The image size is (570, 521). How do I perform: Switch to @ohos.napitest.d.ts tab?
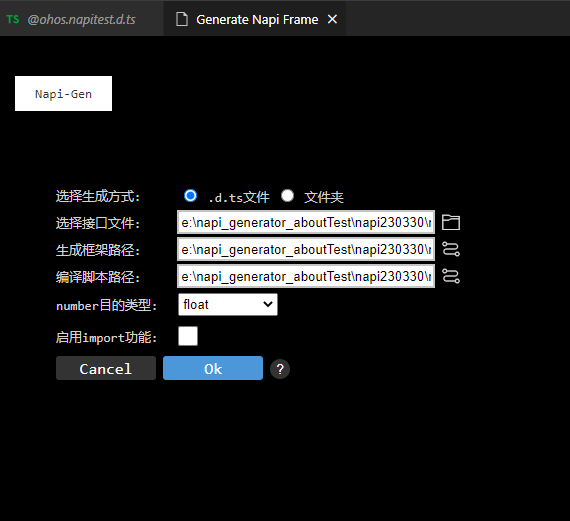[x=82, y=18]
